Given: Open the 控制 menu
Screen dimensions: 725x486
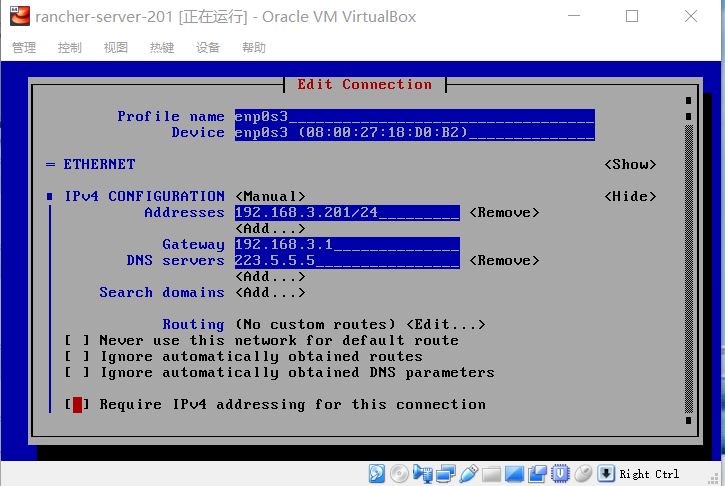Looking at the screenshot, I should (70, 48).
